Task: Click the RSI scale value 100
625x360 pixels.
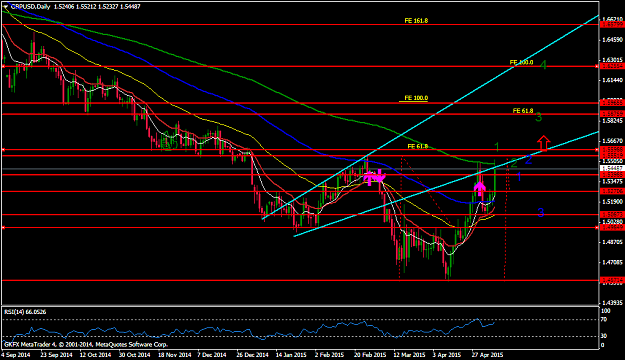Action: [x=605, y=311]
